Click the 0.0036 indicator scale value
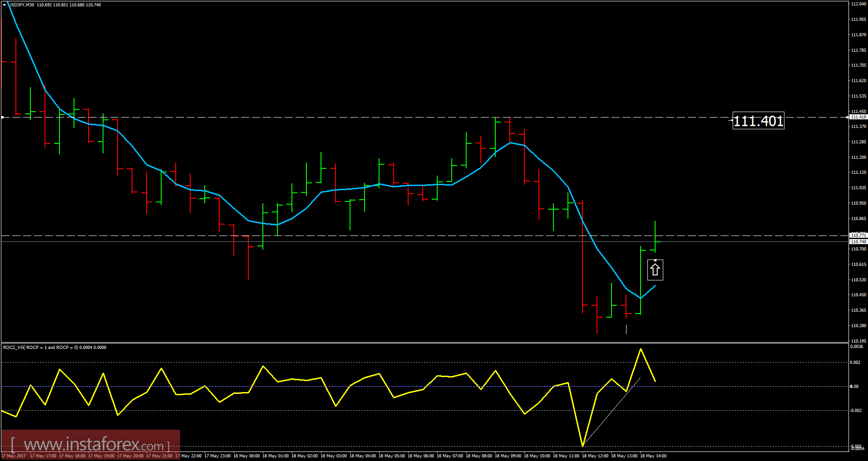This screenshot has height=461, width=868. 857,347
